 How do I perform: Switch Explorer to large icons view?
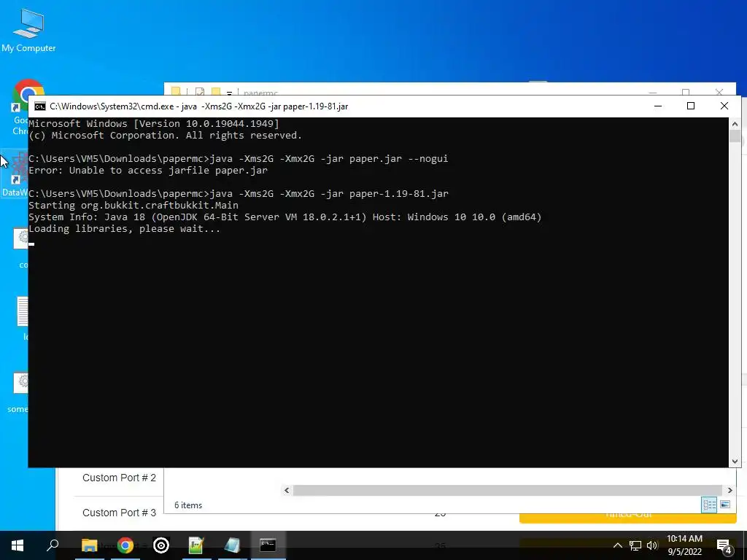point(725,505)
